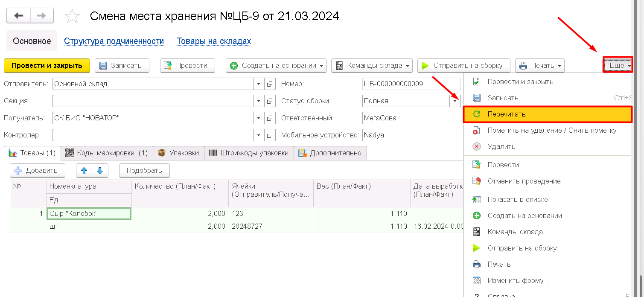Open the Получатель field's open-form icon

(x=270, y=118)
